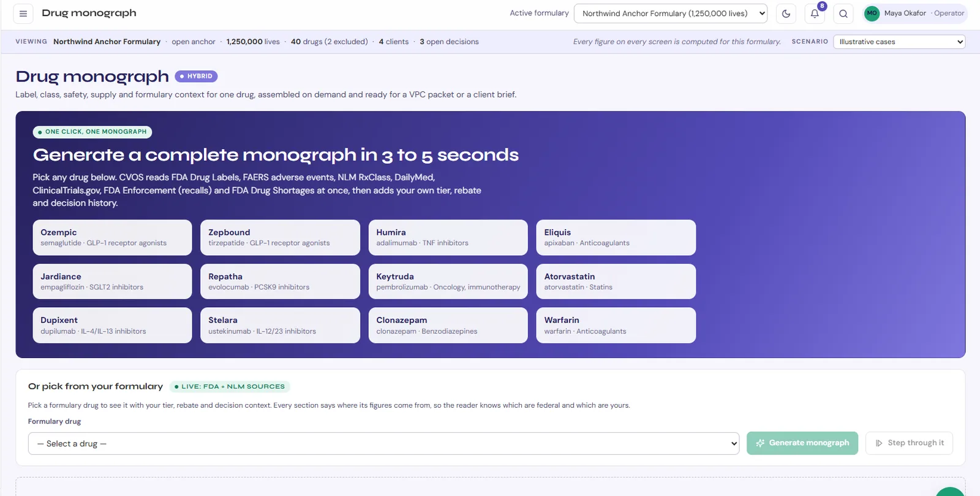Click the search magnifier icon
This screenshot has width=980, height=496.
point(843,13)
